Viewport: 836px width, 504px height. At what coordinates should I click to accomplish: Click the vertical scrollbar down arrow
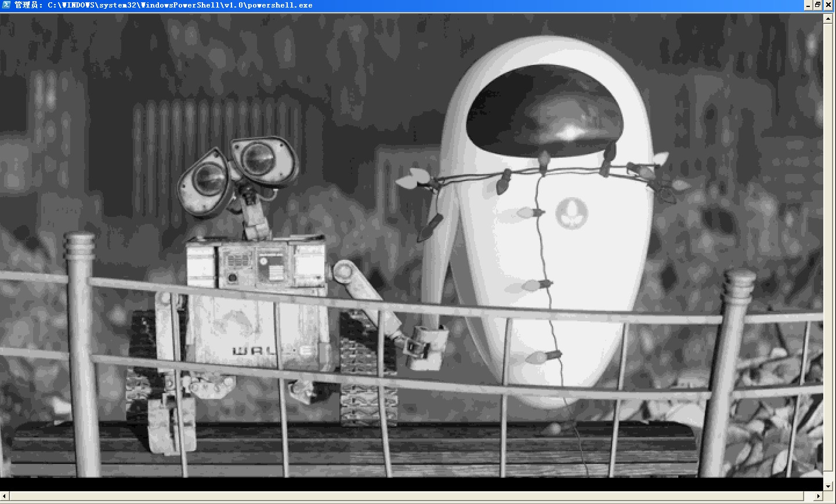[x=828, y=487]
